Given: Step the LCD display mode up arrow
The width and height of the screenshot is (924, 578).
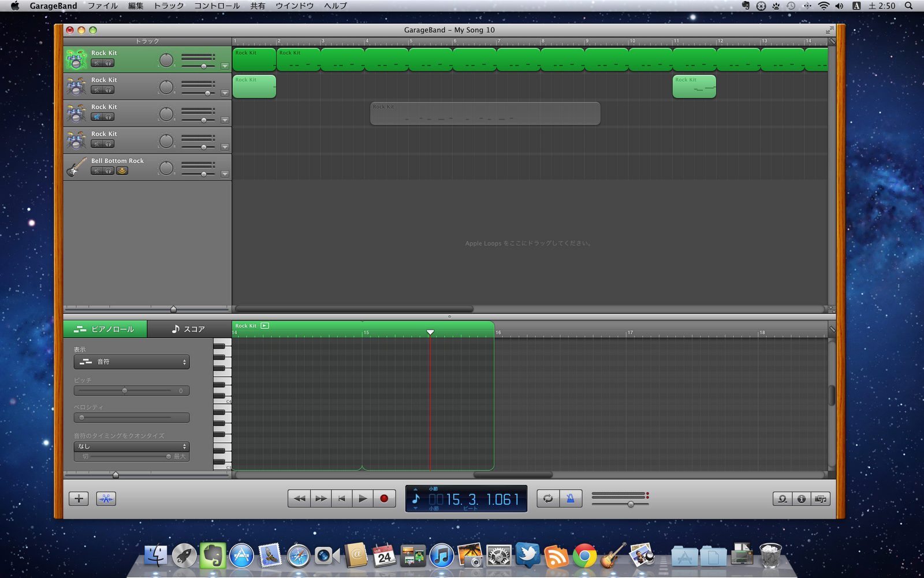Looking at the screenshot, I should (x=415, y=489).
